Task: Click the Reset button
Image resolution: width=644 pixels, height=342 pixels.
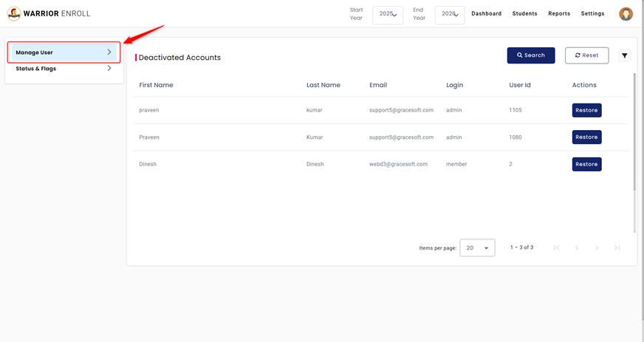Action: (x=586, y=55)
